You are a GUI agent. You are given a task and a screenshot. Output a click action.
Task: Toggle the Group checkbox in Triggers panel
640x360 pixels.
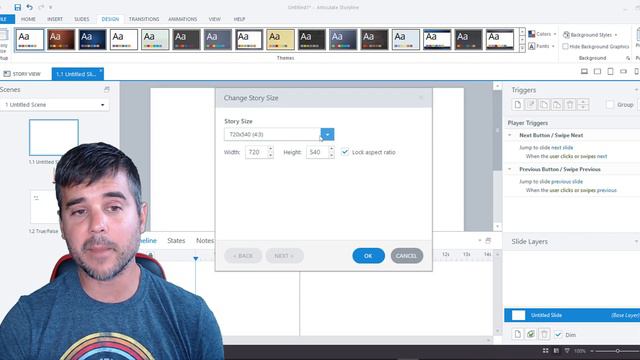[x=610, y=105]
